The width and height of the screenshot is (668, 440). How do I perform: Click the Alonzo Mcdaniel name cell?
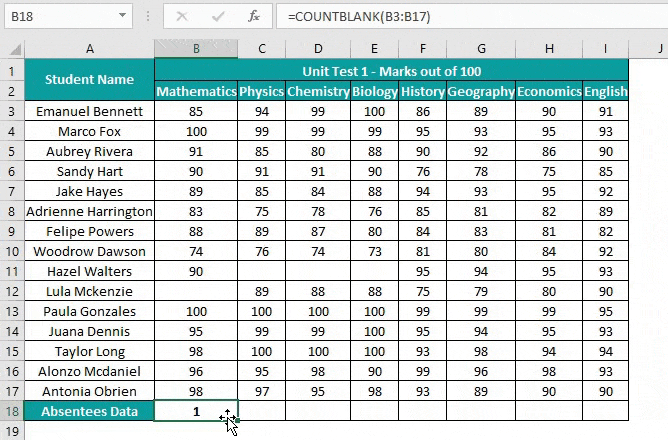point(89,371)
